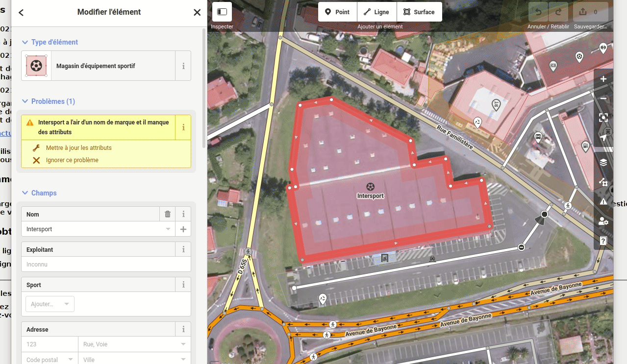Click the Sauvegarder upload button
627x364 pixels.
pos(590,12)
